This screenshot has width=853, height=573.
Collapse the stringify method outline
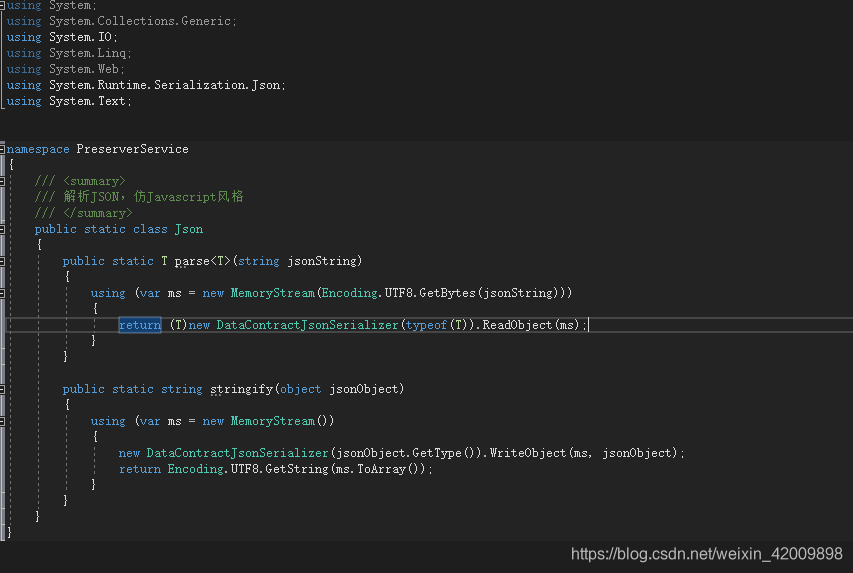[x=2, y=389]
